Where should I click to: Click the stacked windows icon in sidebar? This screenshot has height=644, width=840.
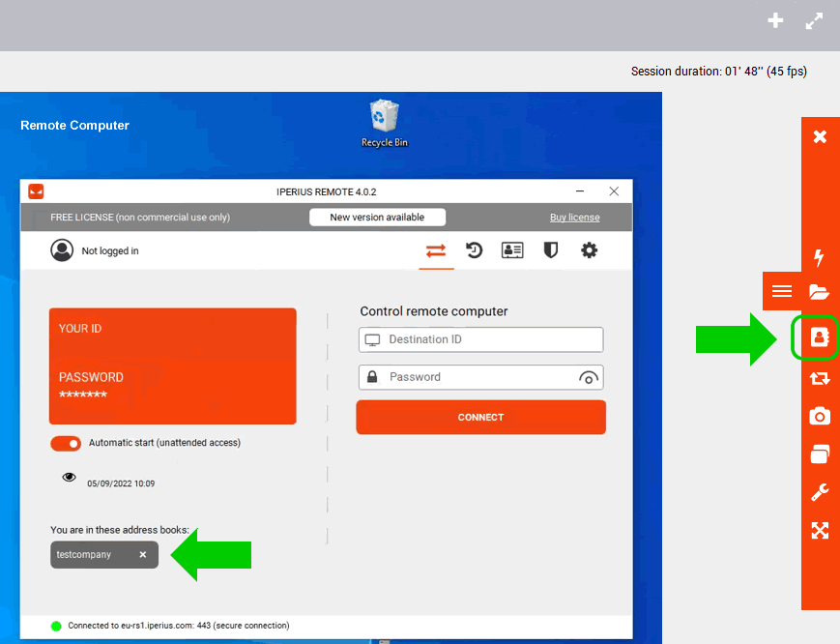pos(820,454)
